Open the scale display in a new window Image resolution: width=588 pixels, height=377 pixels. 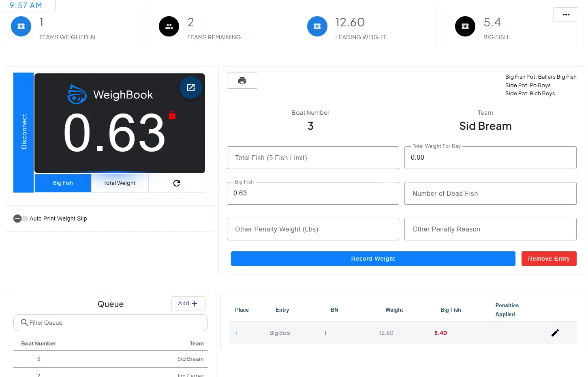pyautogui.click(x=191, y=88)
